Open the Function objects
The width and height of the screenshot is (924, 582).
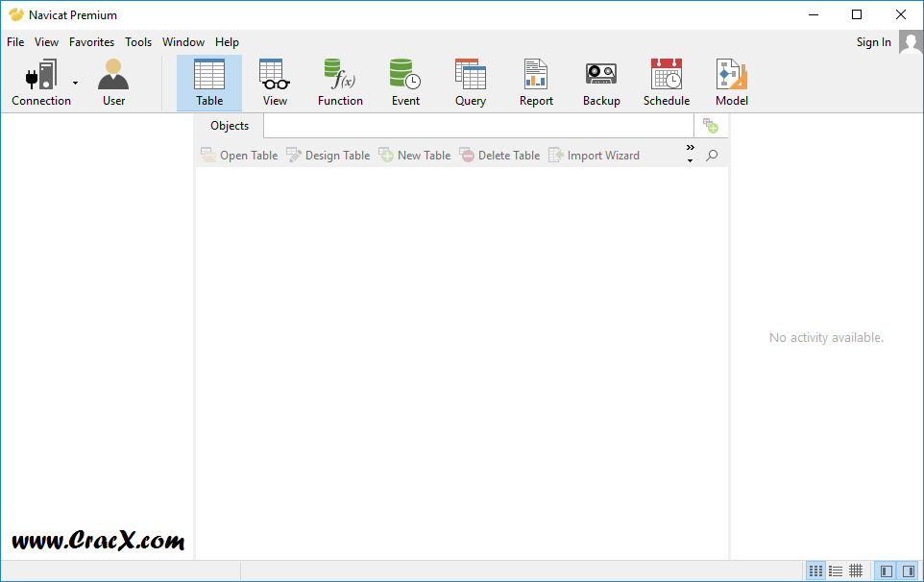(x=340, y=83)
